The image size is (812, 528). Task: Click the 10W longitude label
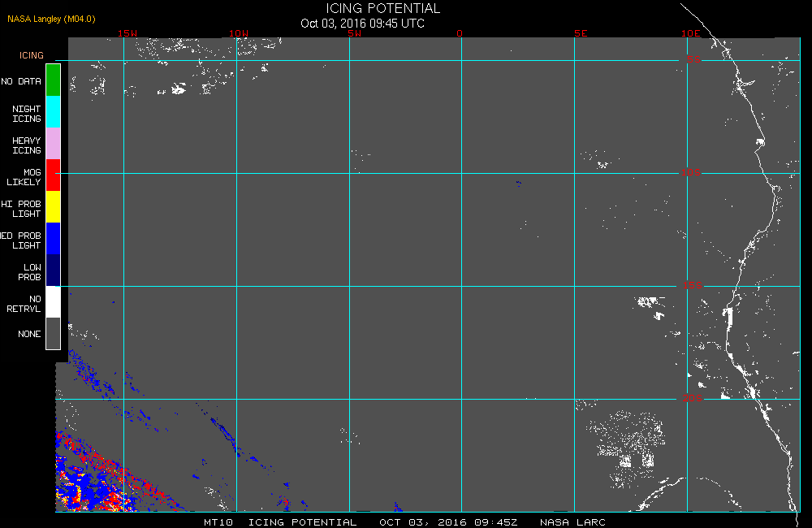pyautogui.click(x=239, y=33)
